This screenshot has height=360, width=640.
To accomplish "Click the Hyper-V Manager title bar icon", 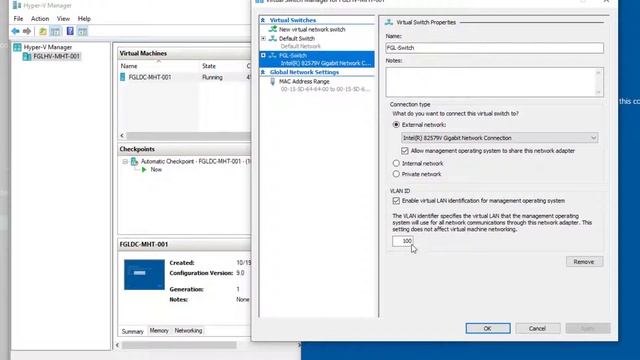I will (17, 5).
